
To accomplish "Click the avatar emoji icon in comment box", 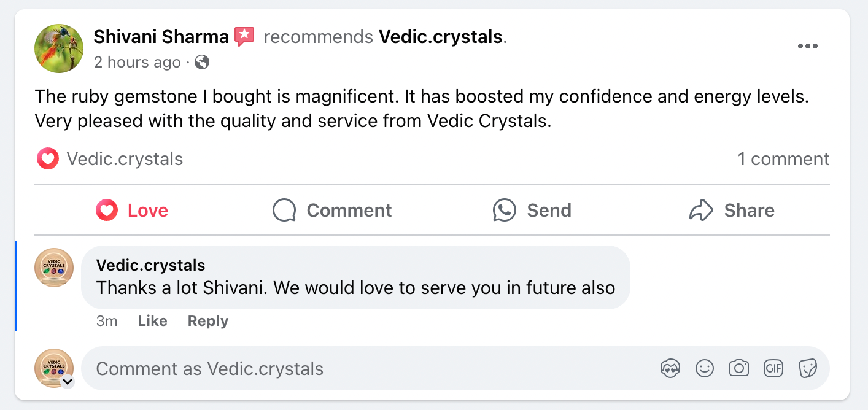I will coord(670,368).
